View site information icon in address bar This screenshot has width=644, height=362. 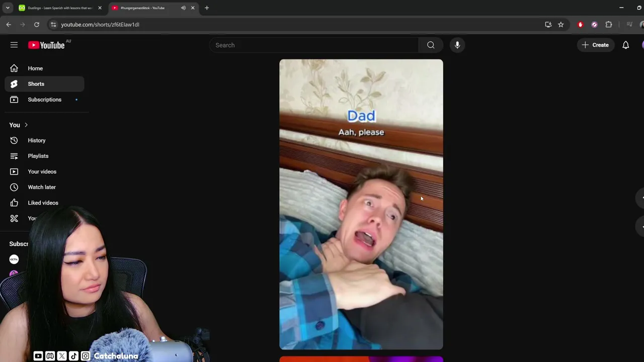tap(53, 24)
